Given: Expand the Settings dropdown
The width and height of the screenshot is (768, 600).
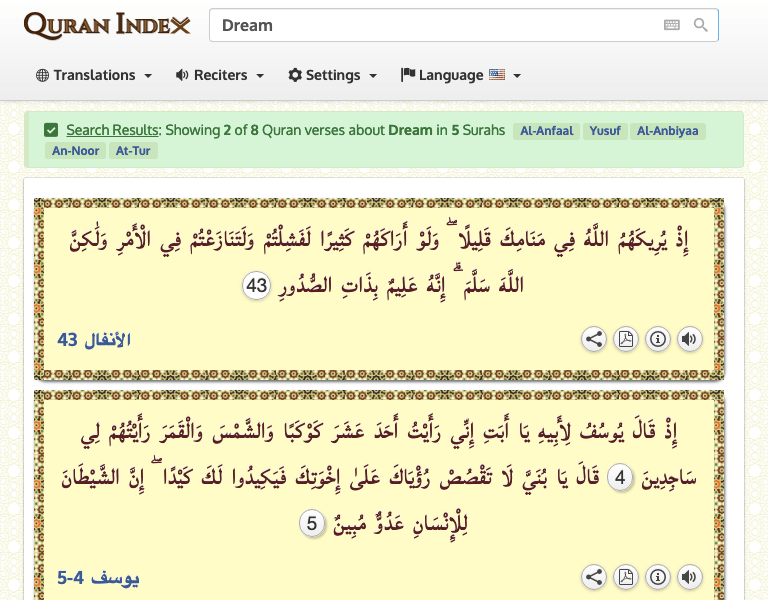Looking at the screenshot, I should [333, 75].
